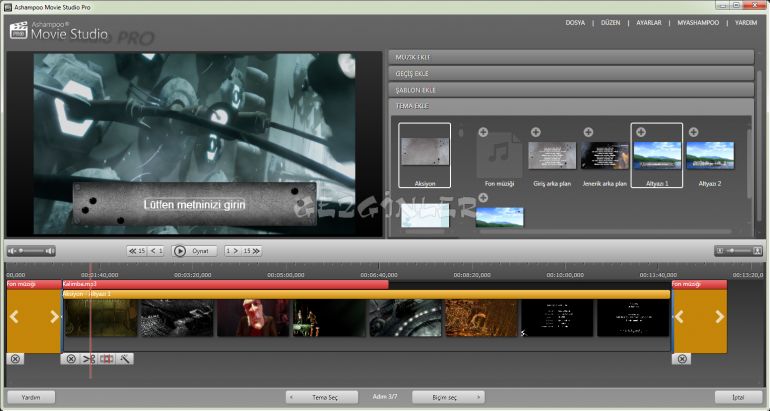This screenshot has height=411, width=770.
Task: Jump forward 15 frames in preview
Action: click(251, 251)
